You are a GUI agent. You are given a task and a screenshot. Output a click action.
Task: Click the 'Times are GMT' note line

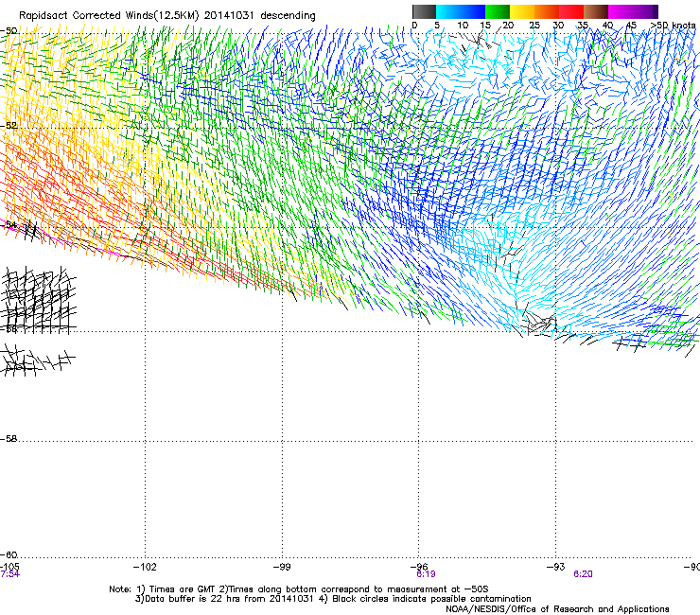click(299, 589)
